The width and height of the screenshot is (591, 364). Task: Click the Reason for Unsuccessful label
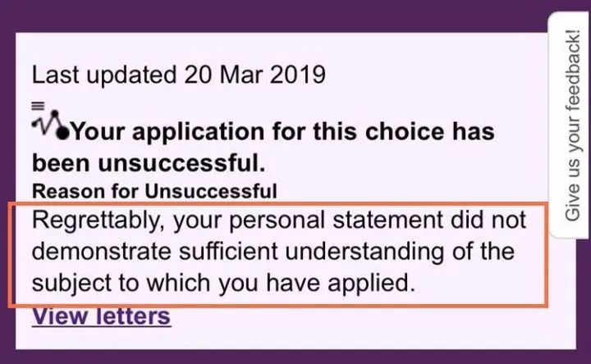pyautogui.click(x=154, y=191)
